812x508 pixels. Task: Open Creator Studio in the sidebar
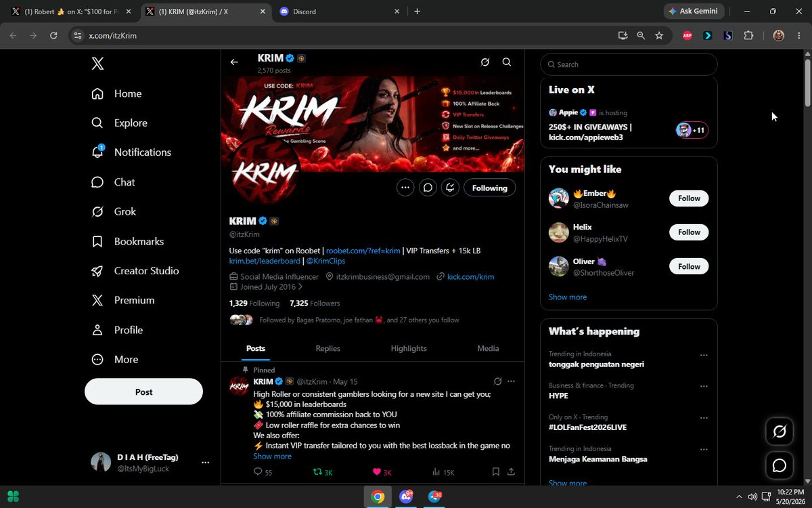pos(135,271)
